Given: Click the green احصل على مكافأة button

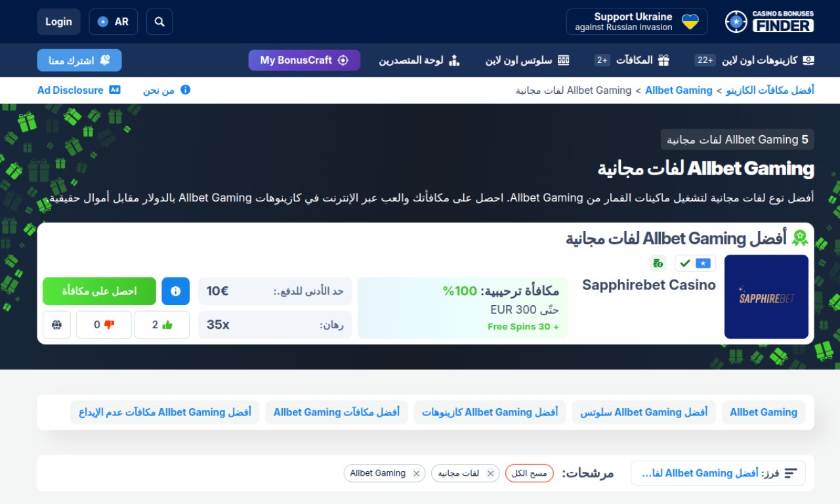Looking at the screenshot, I should pyautogui.click(x=99, y=291).
